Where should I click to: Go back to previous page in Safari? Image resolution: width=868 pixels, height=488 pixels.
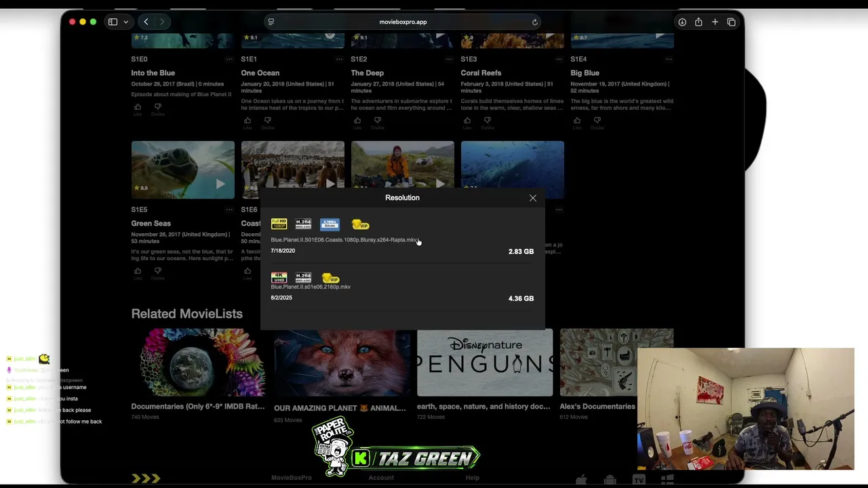click(x=146, y=22)
